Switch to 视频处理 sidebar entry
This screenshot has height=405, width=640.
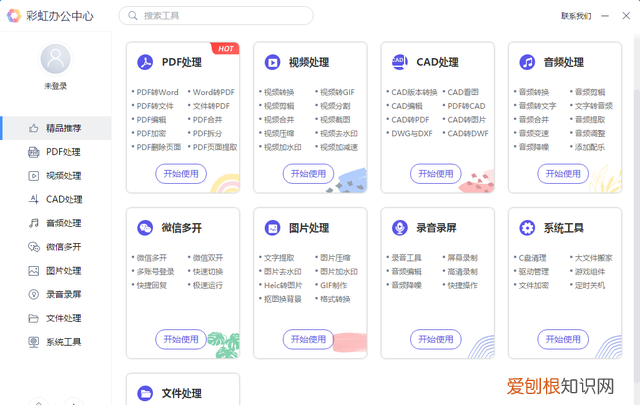[x=56, y=176]
